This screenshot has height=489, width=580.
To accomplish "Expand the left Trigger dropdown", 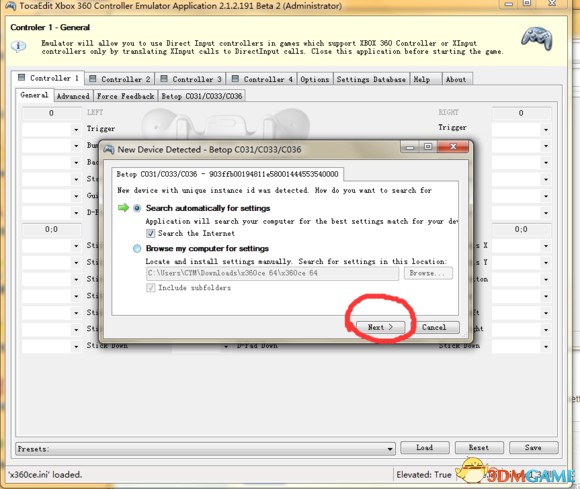I will tap(76, 129).
